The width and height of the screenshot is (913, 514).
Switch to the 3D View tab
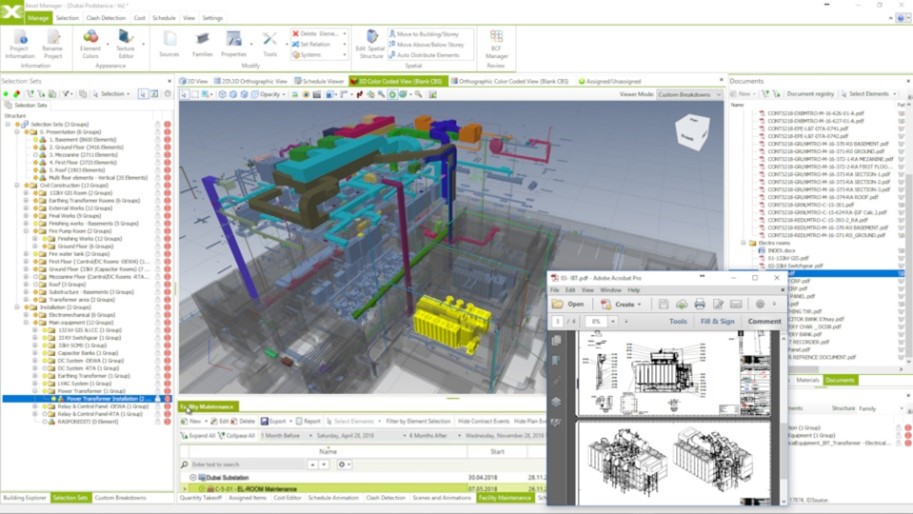pyautogui.click(x=194, y=81)
